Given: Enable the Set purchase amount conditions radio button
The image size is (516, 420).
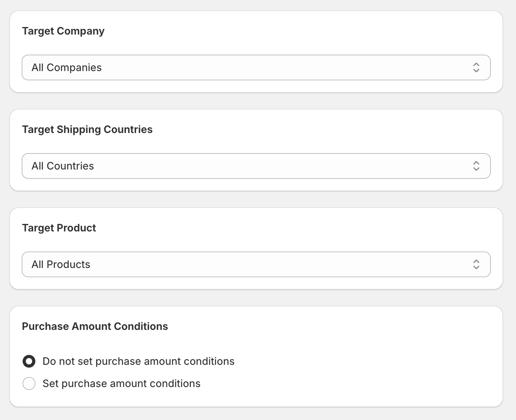Looking at the screenshot, I should tap(29, 383).
